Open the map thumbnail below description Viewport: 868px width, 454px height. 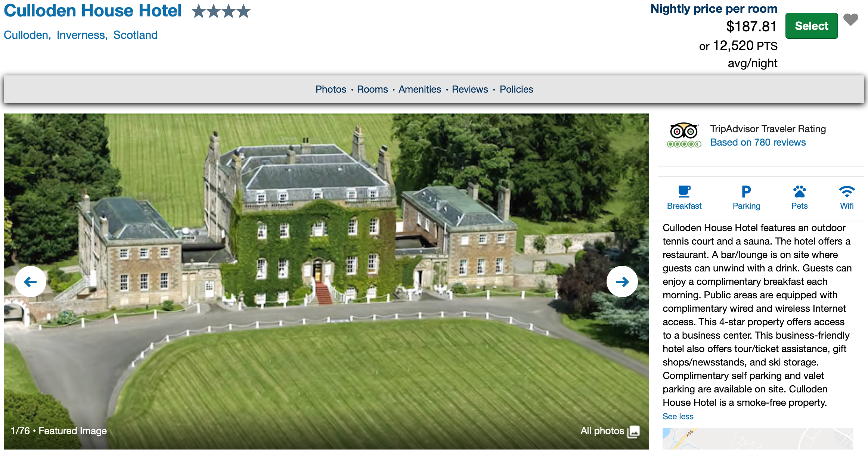coord(758,438)
